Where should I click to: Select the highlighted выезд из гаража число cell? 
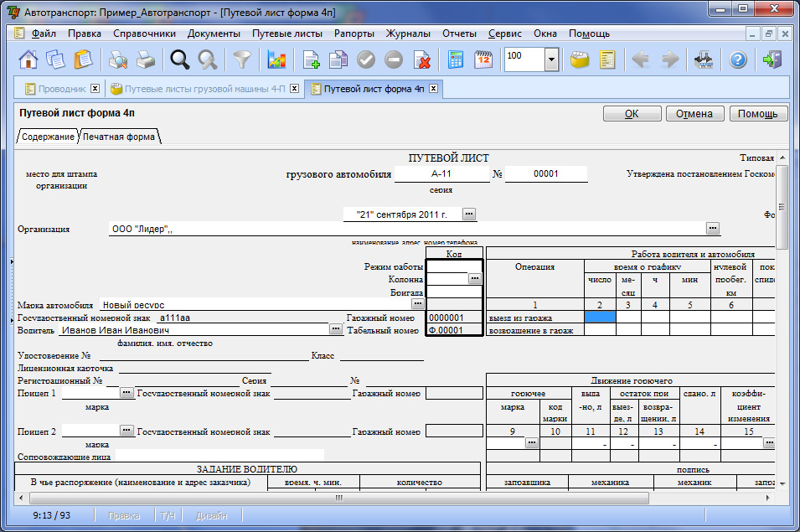600,317
